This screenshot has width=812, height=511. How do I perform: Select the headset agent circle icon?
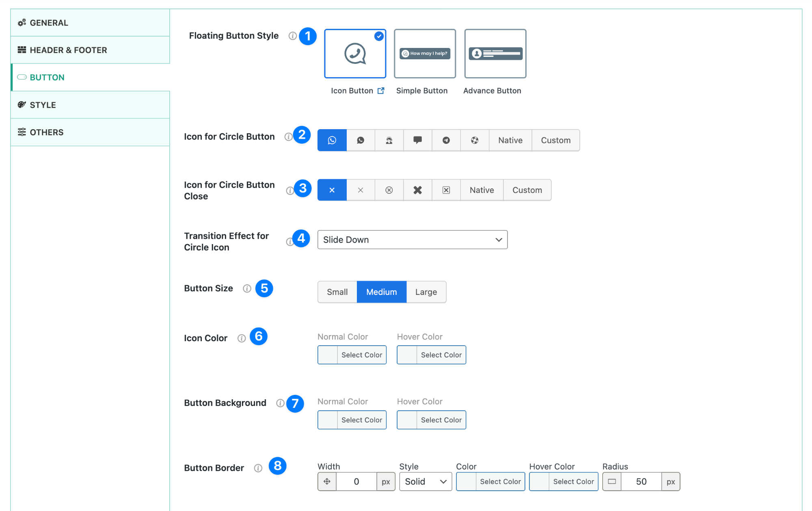coord(389,140)
